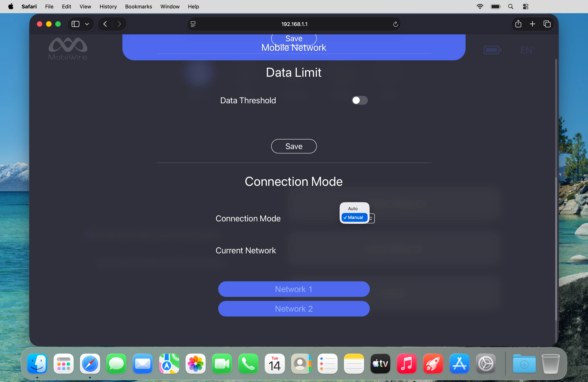The width and height of the screenshot is (588, 382).
Task: Enable the Data Threshold toggle
Action: pos(359,100)
